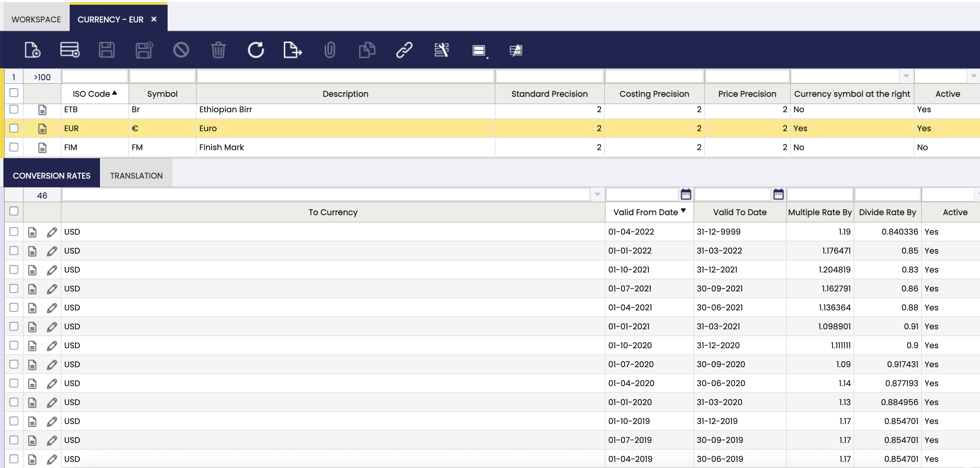Click the New Document toolbar icon

pos(32,50)
